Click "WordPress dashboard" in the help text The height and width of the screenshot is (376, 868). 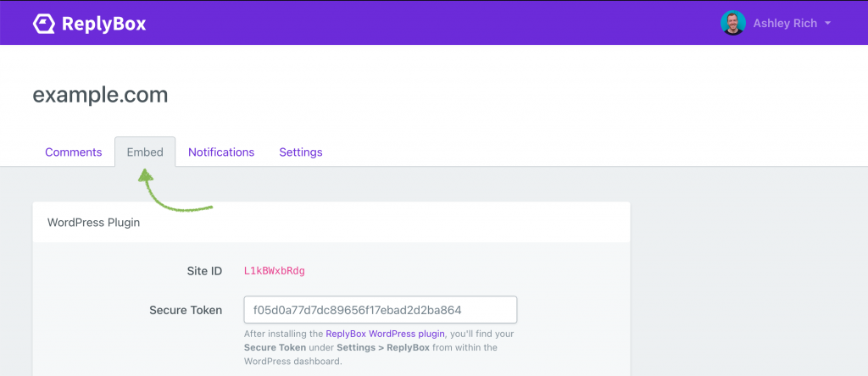coord(293,360)
